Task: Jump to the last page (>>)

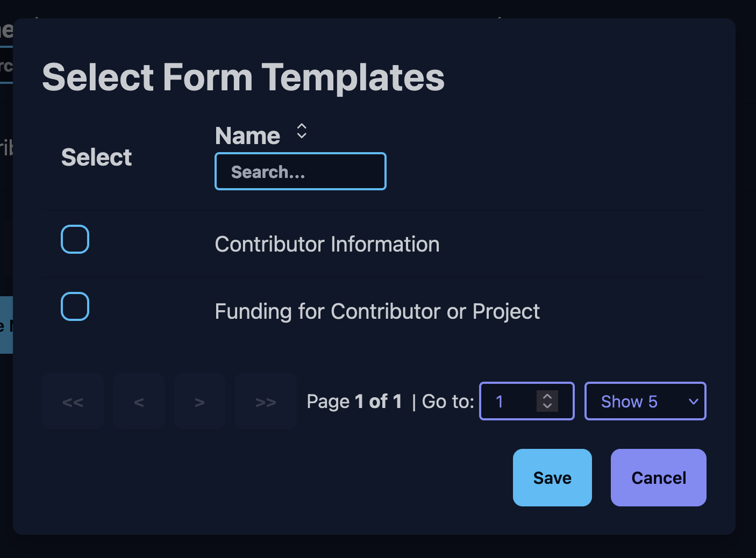Action: tap(266, 402)
